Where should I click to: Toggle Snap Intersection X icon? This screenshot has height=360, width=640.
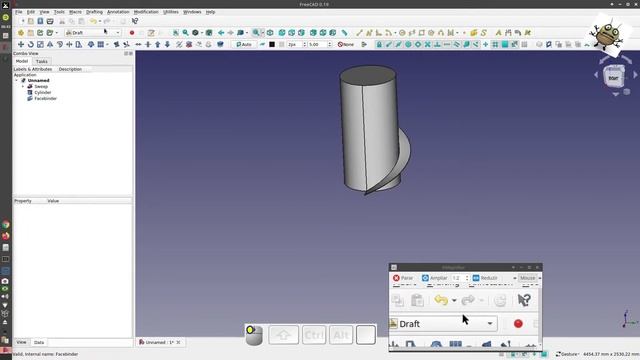427,44
